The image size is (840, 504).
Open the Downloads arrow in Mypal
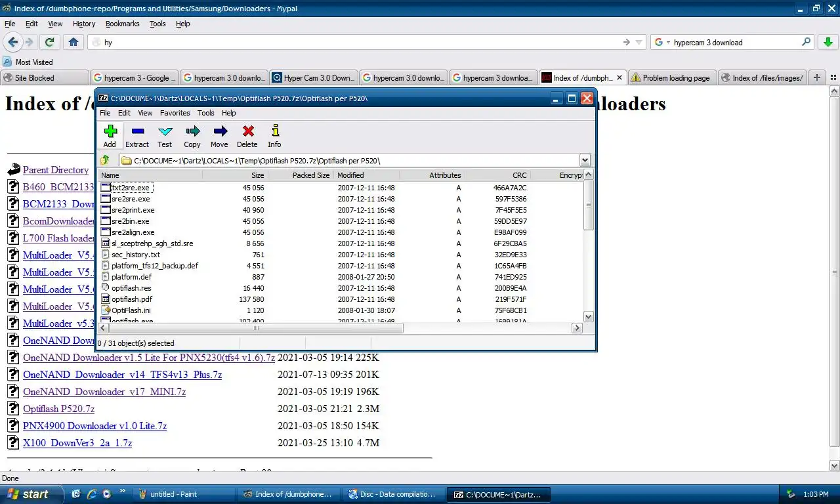828,42
